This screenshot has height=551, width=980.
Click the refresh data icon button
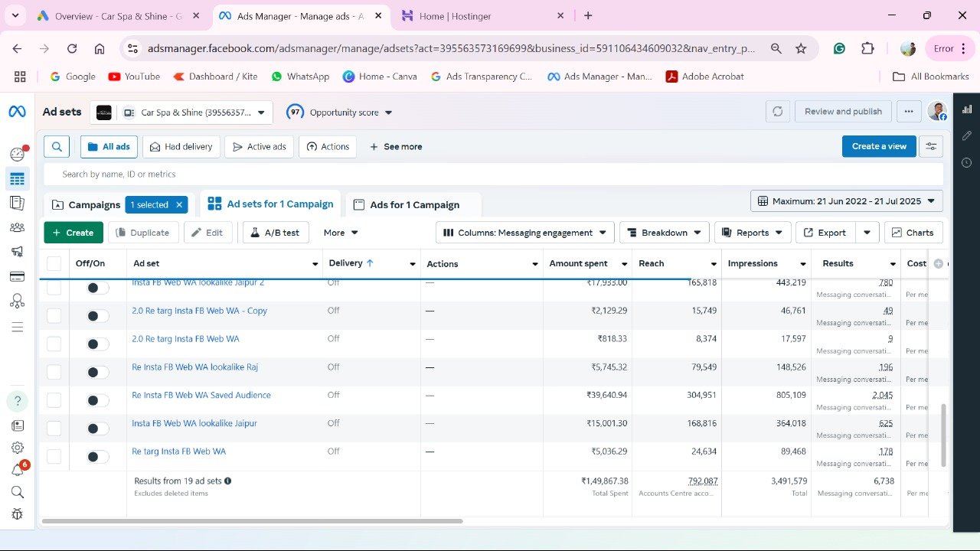[777, 112]
